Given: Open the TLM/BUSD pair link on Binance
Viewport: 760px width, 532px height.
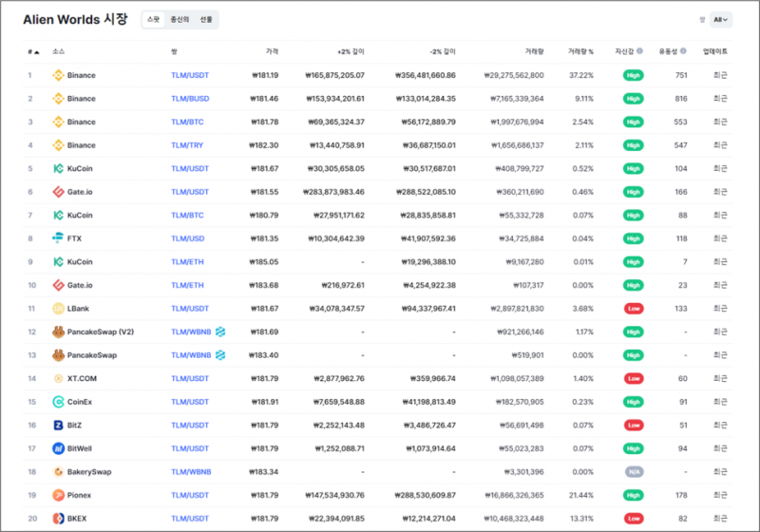Looking at the screenshot, I should click(190, 99).
